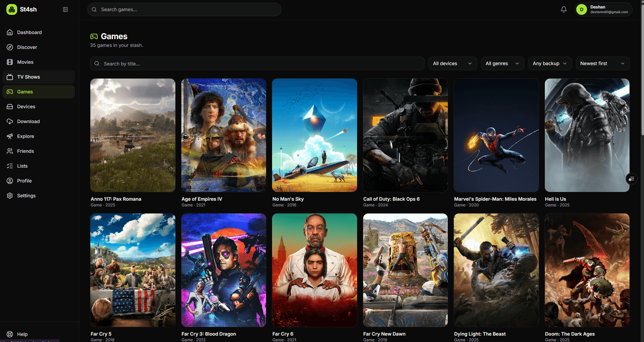644x342 pixels.
Task: Click the round floating filter icon button
Action: pos(632,179)
